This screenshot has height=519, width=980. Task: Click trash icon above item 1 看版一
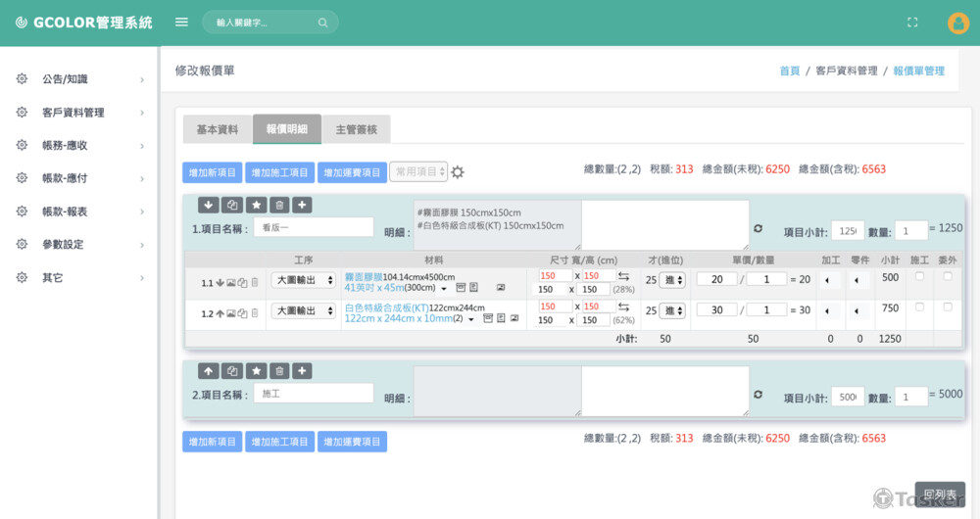click(279, 205)
